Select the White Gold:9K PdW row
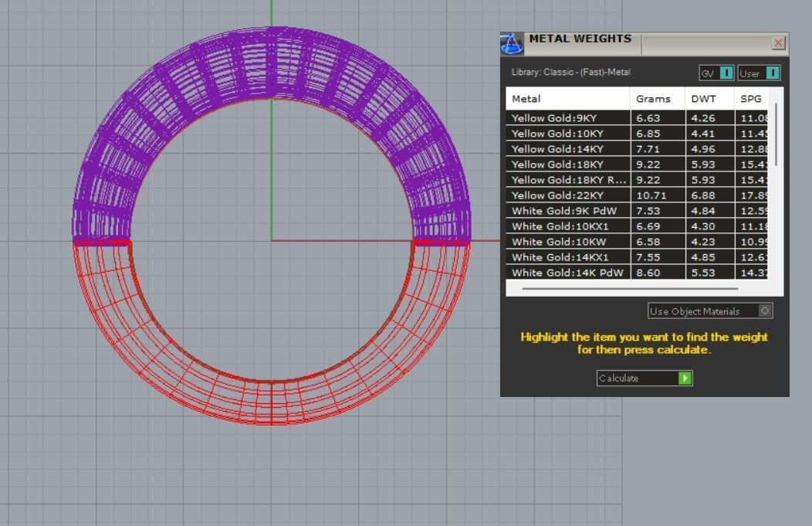The height and width of the screenshot is (526, 812). pos(637,211)
